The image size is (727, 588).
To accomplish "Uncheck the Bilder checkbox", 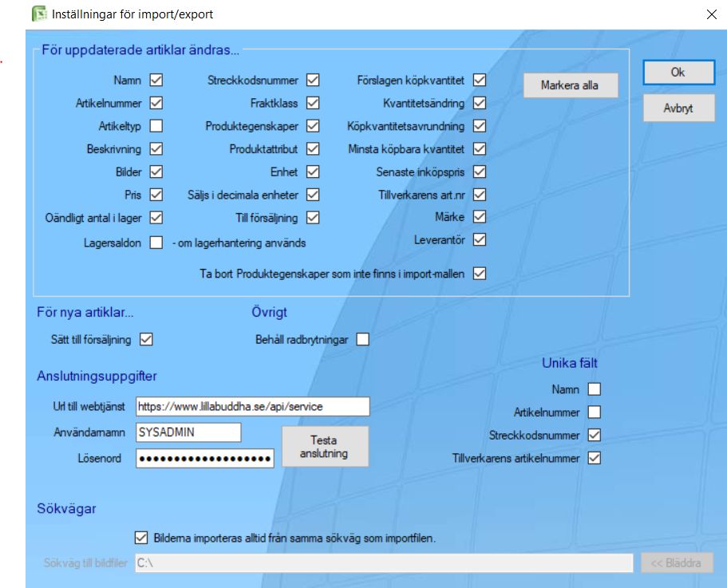I will [156, 172].
